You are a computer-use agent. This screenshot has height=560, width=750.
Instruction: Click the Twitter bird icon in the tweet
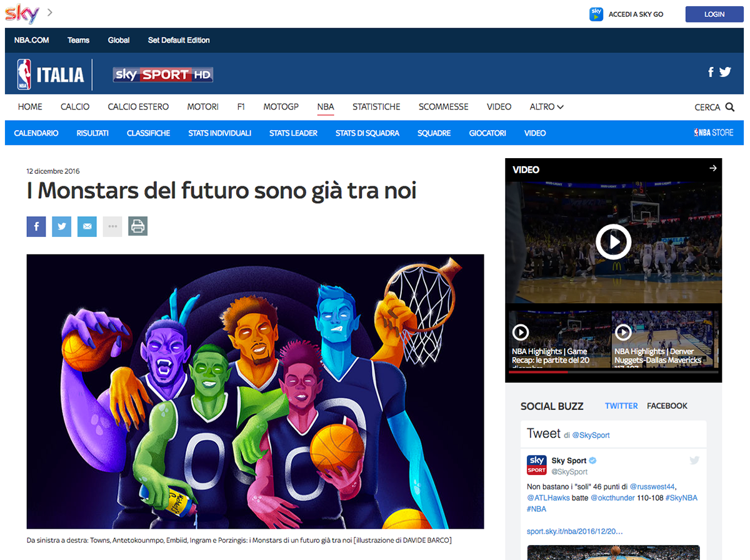tap(694, 461)
